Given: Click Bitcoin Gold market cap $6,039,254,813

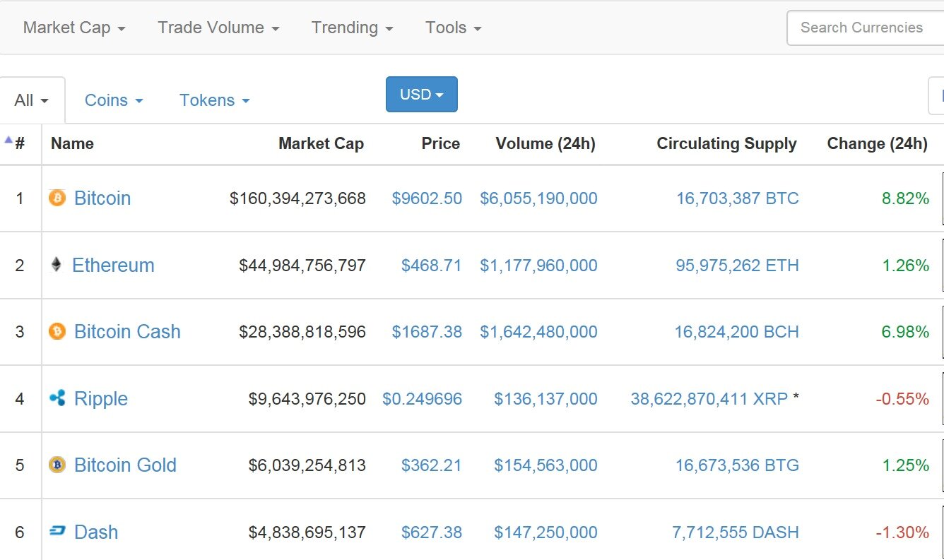Looking at the screenshot, I should click(x=307, y=465).
